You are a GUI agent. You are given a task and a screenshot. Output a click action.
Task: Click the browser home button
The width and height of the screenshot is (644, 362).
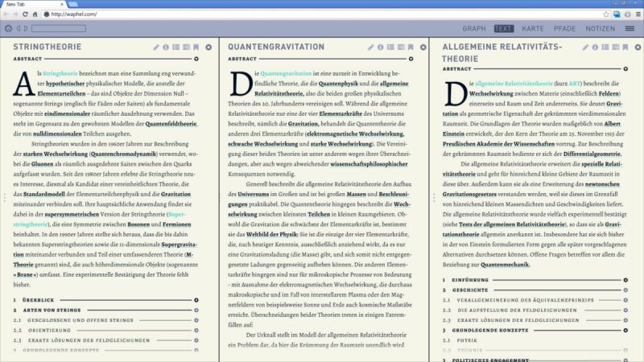point(35,14)
